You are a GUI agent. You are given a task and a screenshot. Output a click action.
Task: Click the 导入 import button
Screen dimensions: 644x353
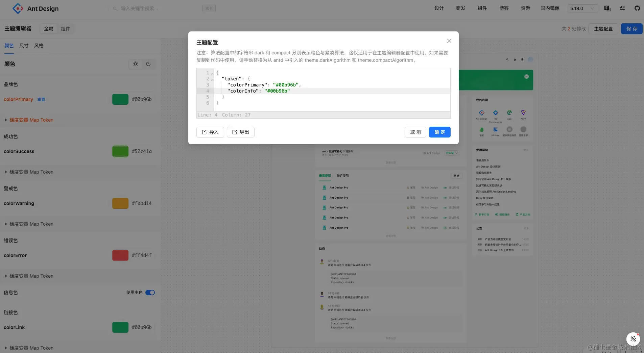pyautogui.click(x=210, y=132)
